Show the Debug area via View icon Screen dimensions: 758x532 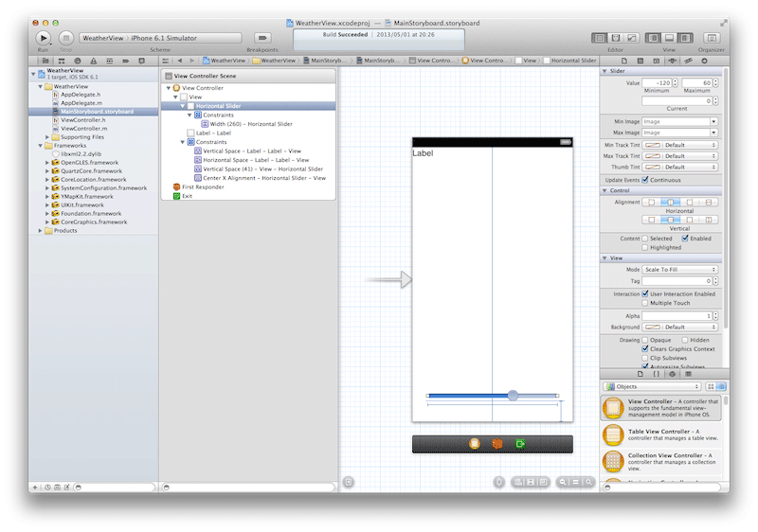[x=669, y=38]
